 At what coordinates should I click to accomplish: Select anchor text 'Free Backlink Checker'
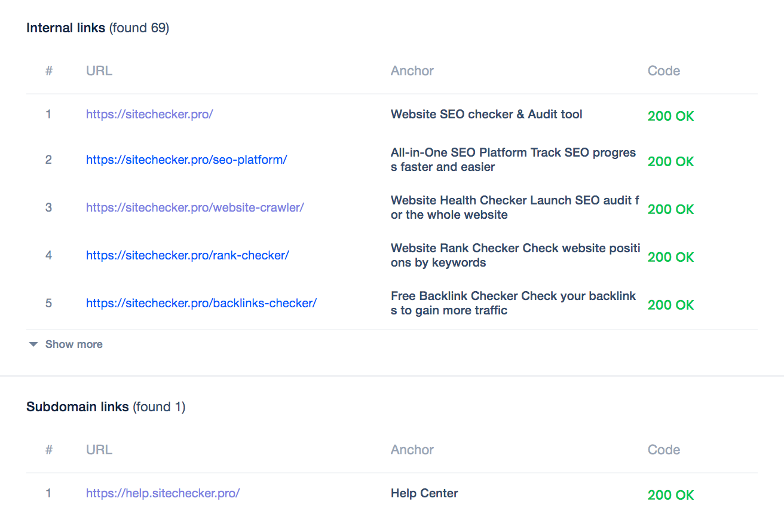(455, 296)
